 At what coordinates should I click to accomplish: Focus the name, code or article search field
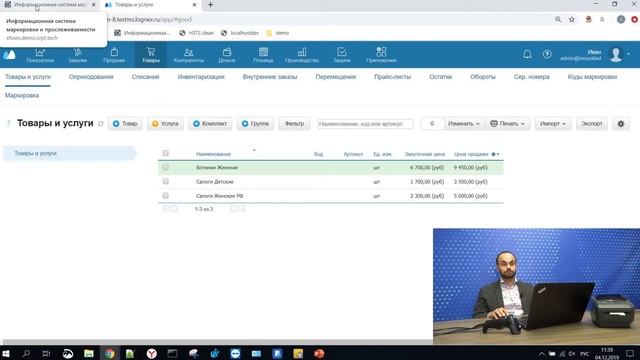pyautogui.click(x=365, y=124)
